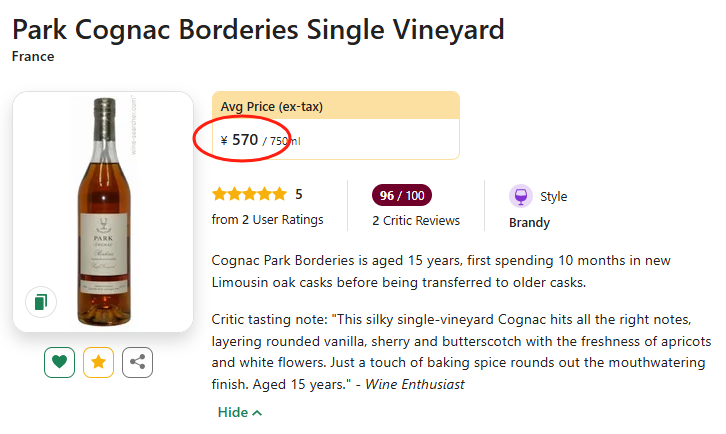Toggle the heart favorite button
Screen dimensions: 726x434
pos(59,362)
